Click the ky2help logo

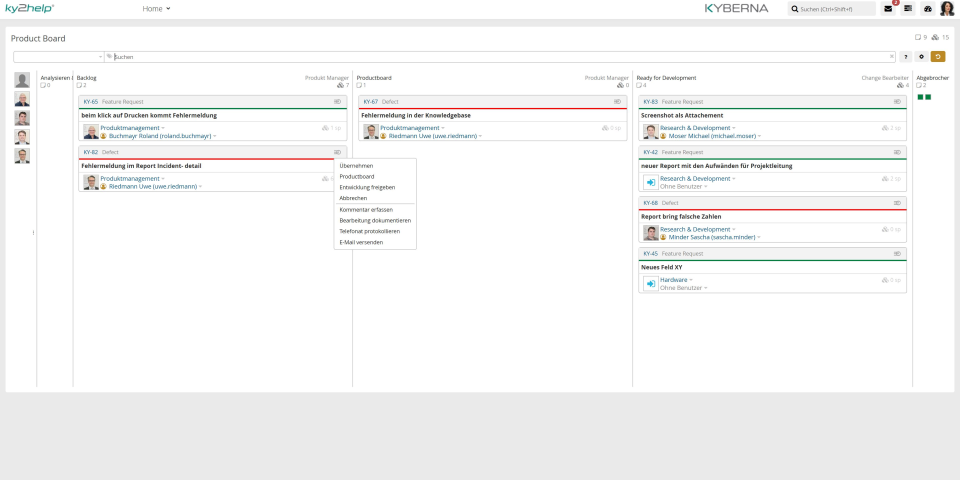click(x=29, y=9)
